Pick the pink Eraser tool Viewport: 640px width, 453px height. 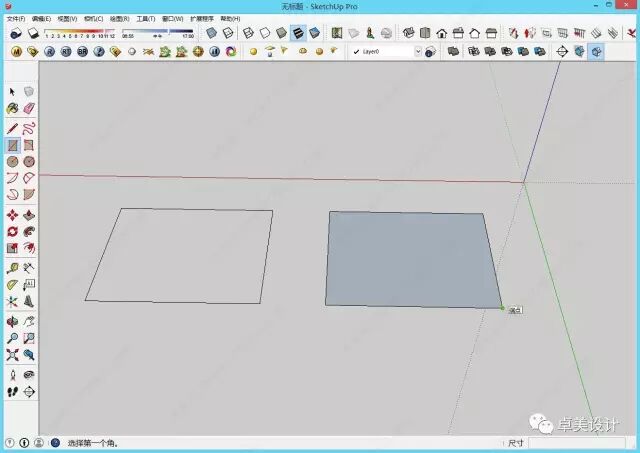(29, 108)
